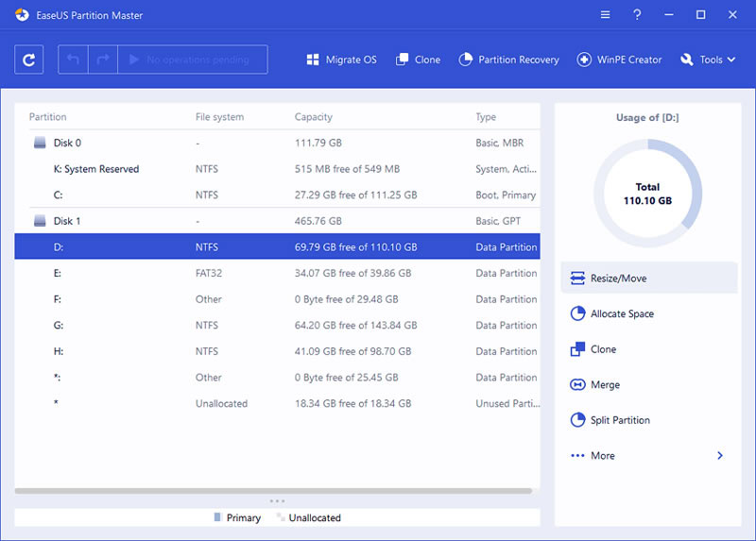The height and width of the screenshot is (541, 756).
Task: Click the horizontal scrollbar under partition list
Action: [x=273, y=491]
